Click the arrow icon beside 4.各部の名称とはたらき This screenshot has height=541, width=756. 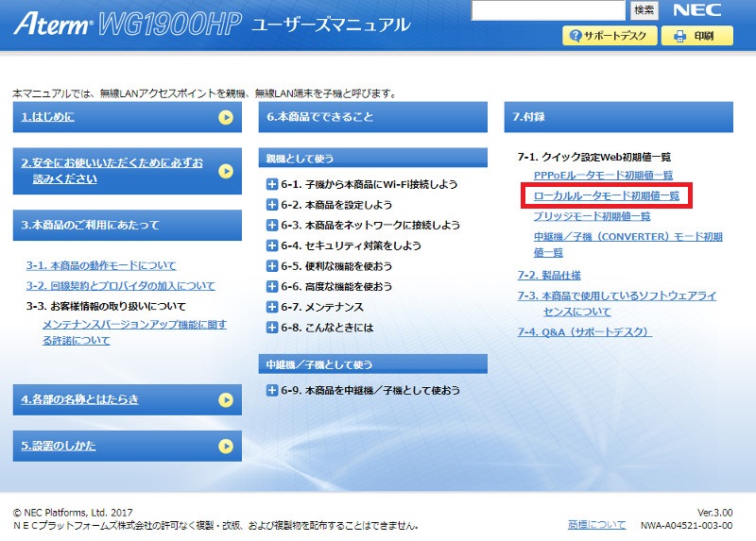pyautogui.click(x=226, y=399)
